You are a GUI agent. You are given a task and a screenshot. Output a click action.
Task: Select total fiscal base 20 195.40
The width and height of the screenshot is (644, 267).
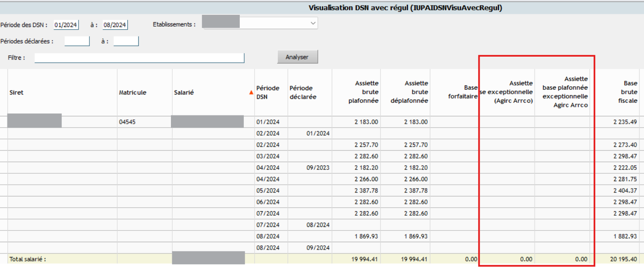coord(624,259)
